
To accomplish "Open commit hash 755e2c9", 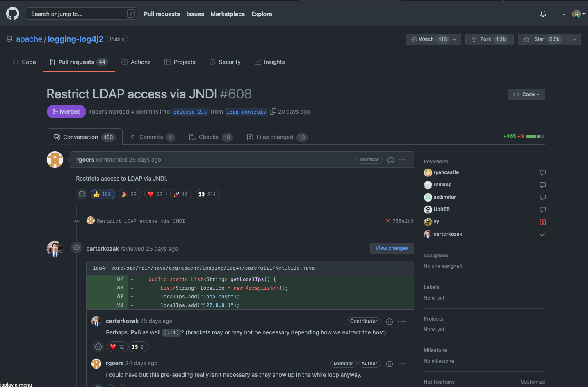I will 403,221.
